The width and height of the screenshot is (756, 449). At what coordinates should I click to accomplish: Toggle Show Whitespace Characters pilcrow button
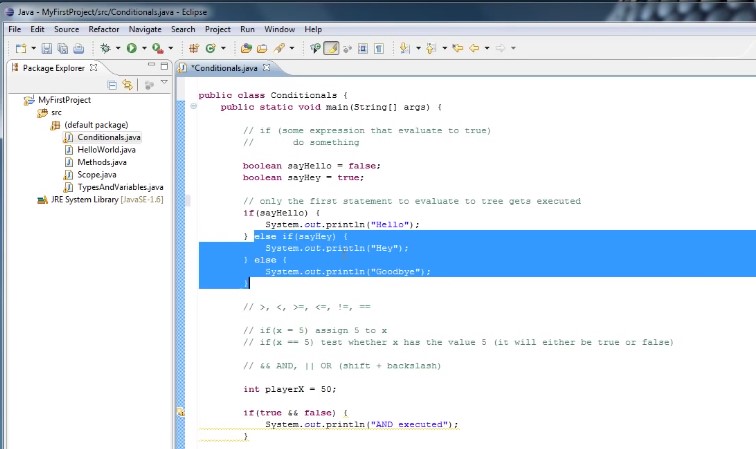coord(380,48)
